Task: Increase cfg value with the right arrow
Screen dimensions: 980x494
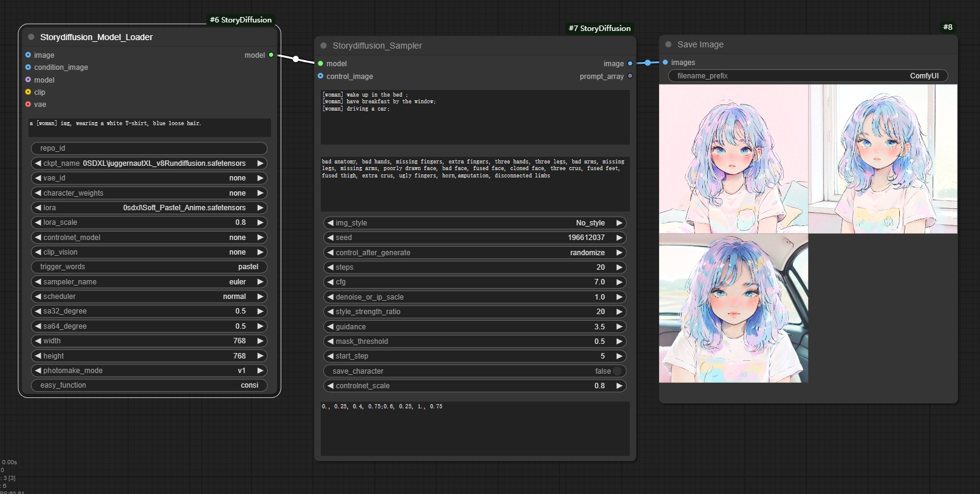Action: [619, 282]
